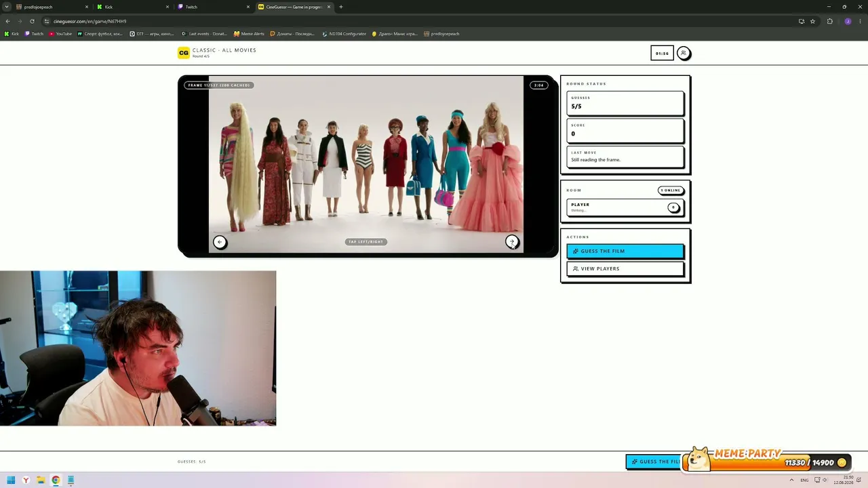Open Yandex Browser from the taskbar
This screenshot has height=488, width=868.
coord(26,481)
